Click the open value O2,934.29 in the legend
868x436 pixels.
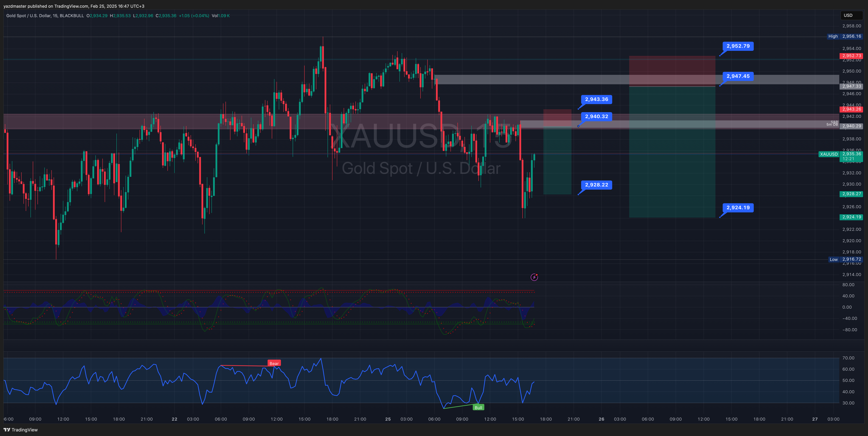[97, 15]
